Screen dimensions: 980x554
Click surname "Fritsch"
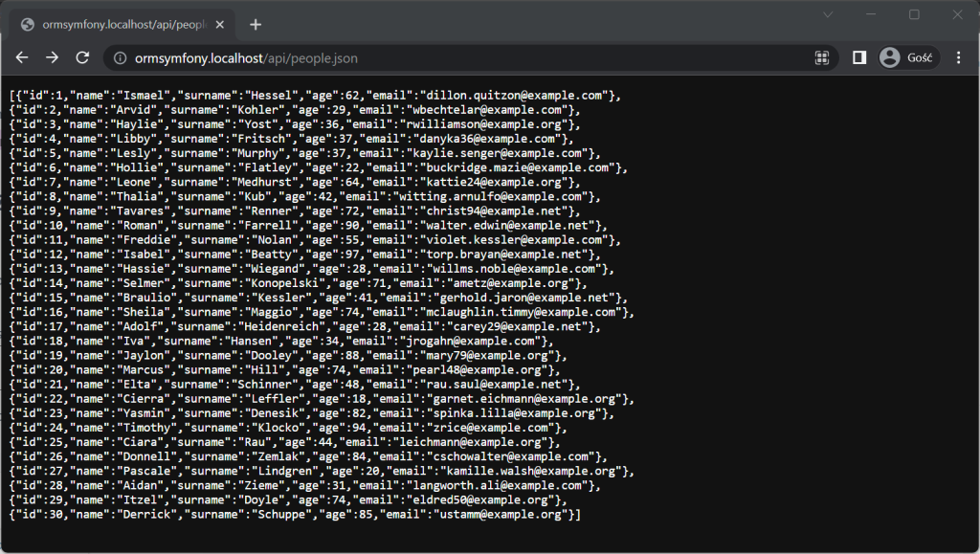click(261, 139)
